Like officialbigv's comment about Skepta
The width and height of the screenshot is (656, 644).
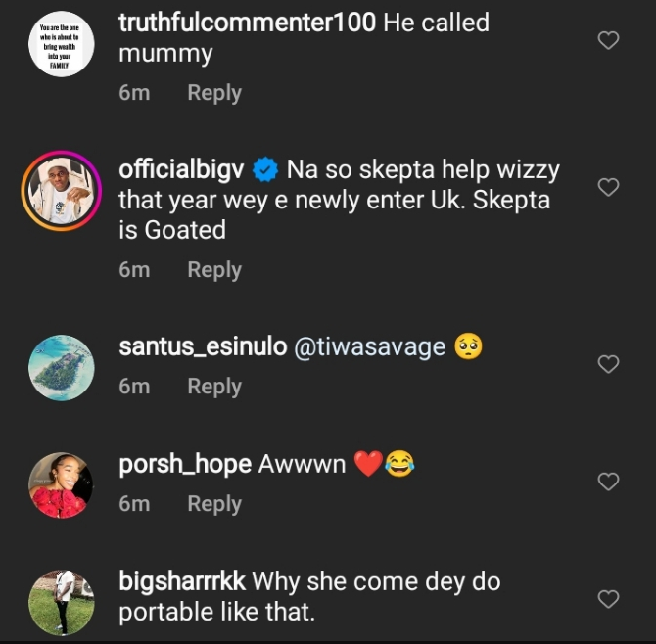pos(608,187)
